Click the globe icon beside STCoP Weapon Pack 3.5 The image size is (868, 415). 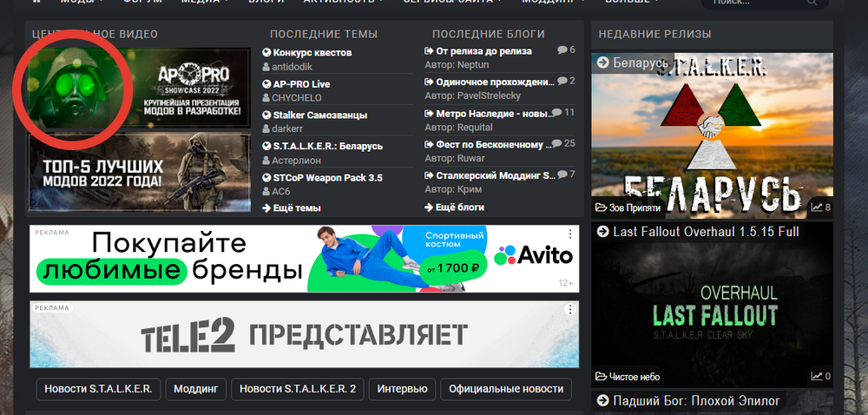(266, 178)
